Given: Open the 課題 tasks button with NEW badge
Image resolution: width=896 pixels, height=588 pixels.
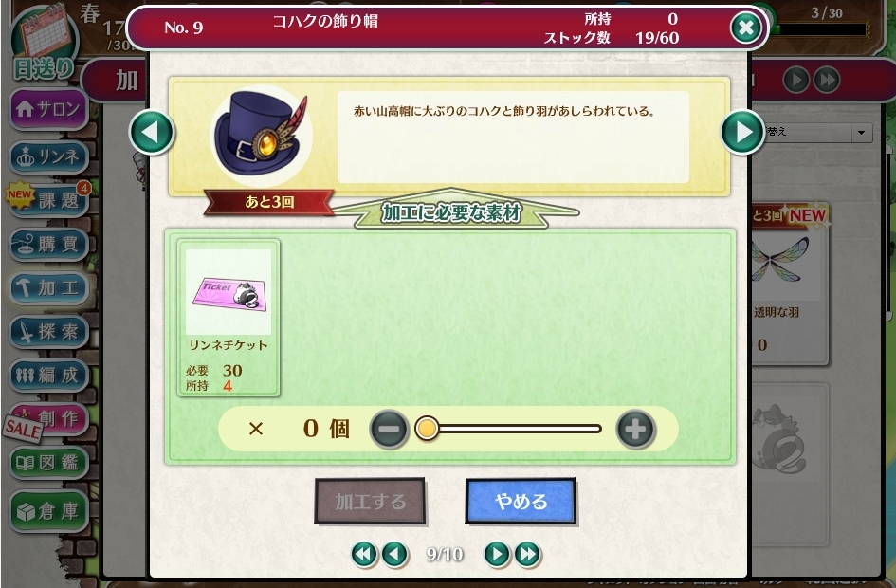Looking at the screenshot, I should 48,200.
